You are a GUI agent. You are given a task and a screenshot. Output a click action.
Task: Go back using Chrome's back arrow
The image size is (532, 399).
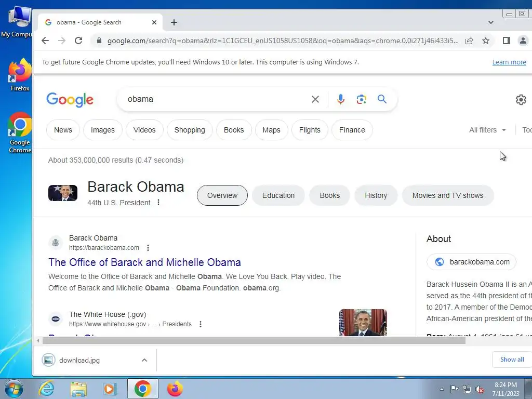coord(45,41)
